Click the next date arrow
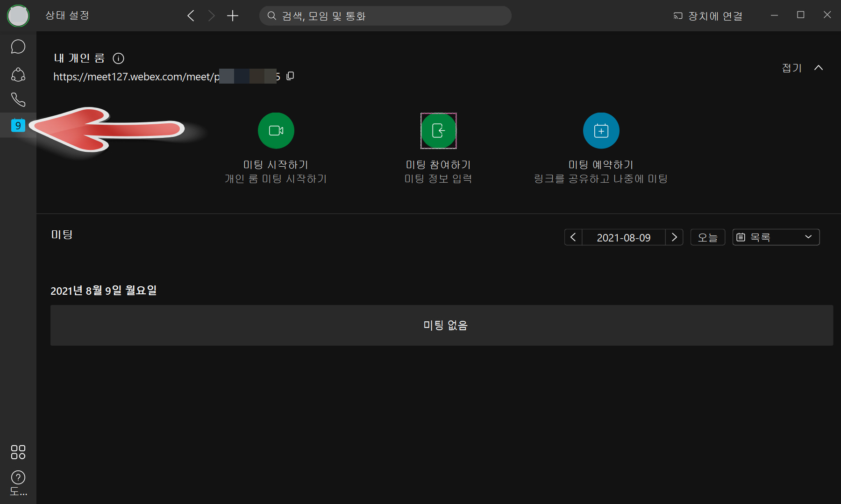The width and height of the screenshot is (841, 504). (674, 237)
